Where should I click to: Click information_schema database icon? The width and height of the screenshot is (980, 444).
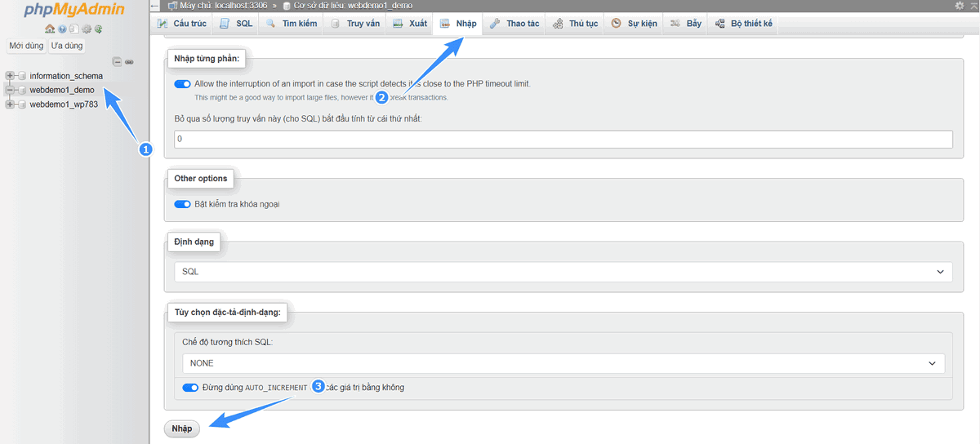coord(22,76)
